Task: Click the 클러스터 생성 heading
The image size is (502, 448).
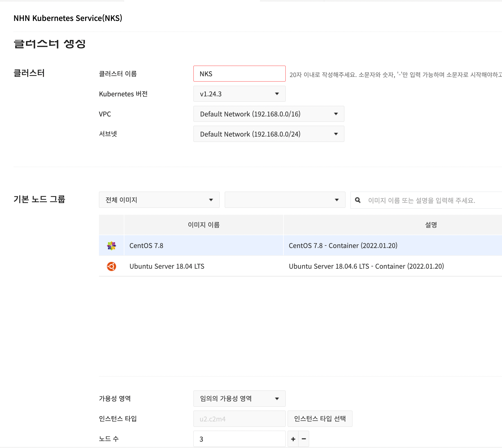Action: [x=49, y=44]
